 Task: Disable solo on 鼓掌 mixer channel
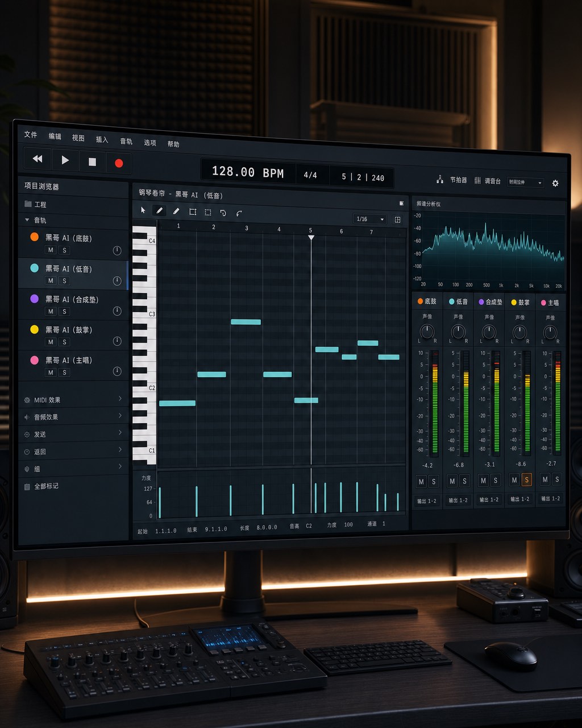526,480
